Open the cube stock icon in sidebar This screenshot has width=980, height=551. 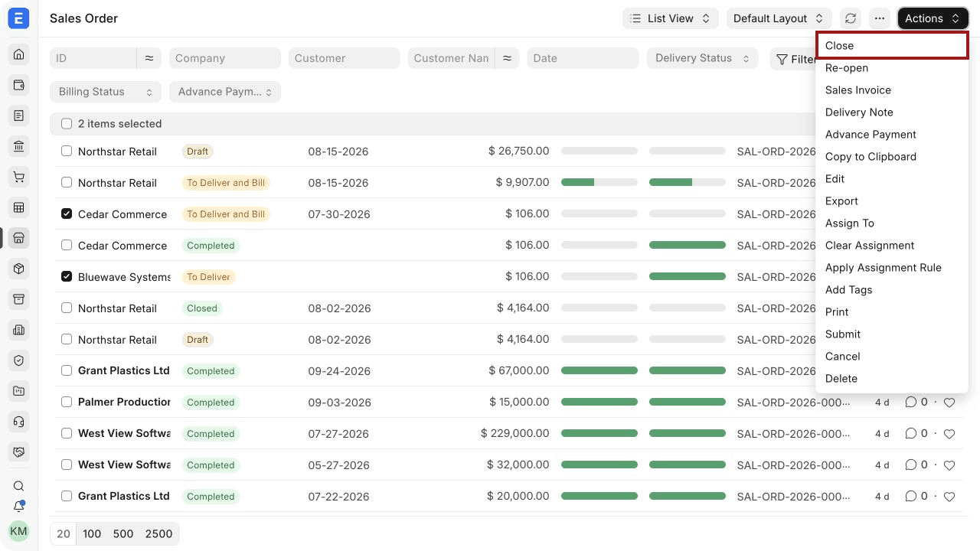[x=19, y=268]
